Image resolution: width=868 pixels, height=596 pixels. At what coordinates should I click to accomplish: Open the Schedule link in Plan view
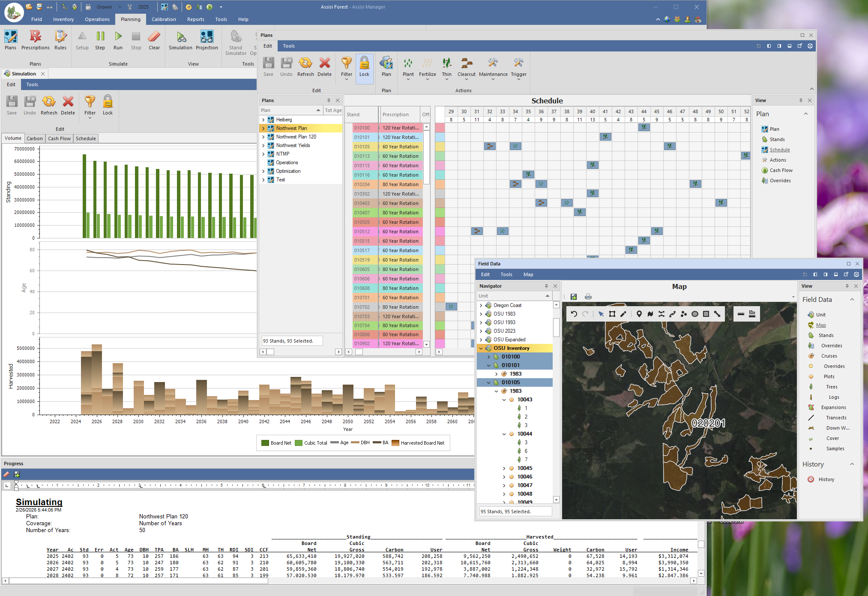click(x=779, y=150)
